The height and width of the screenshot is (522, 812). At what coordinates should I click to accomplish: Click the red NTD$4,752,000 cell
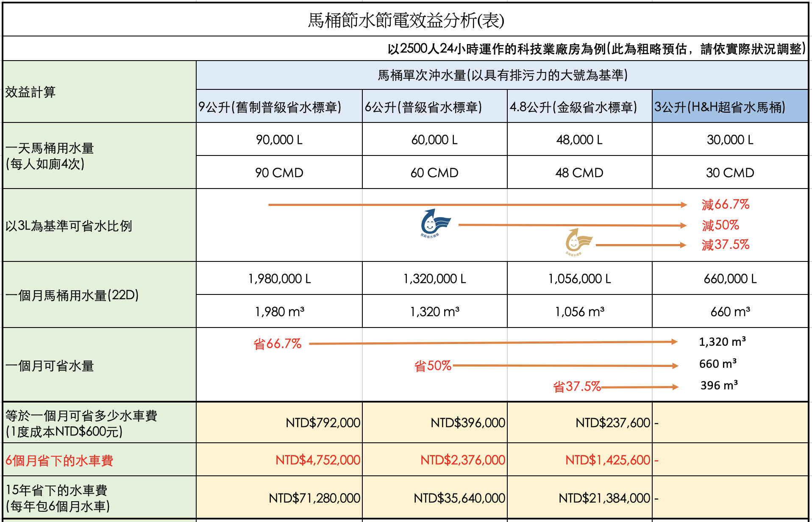click(317, 460)
